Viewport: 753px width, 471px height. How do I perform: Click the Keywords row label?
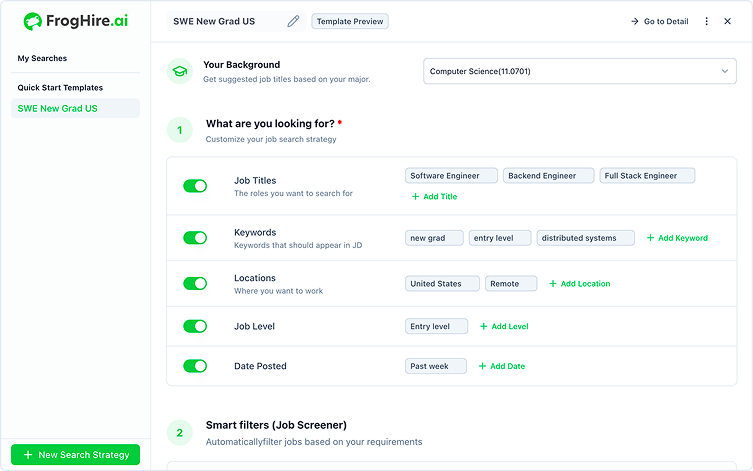click(x=255, y=232)
